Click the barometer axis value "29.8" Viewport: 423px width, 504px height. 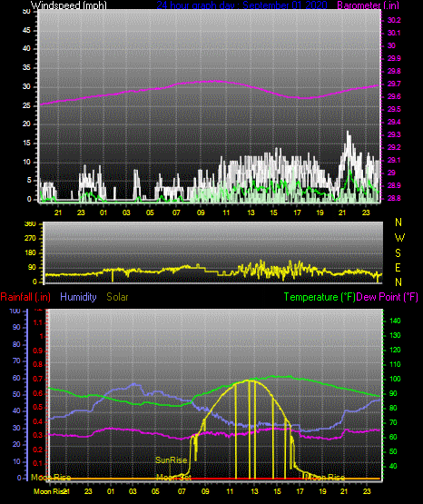pyautogui.click(x=394, y=71)
